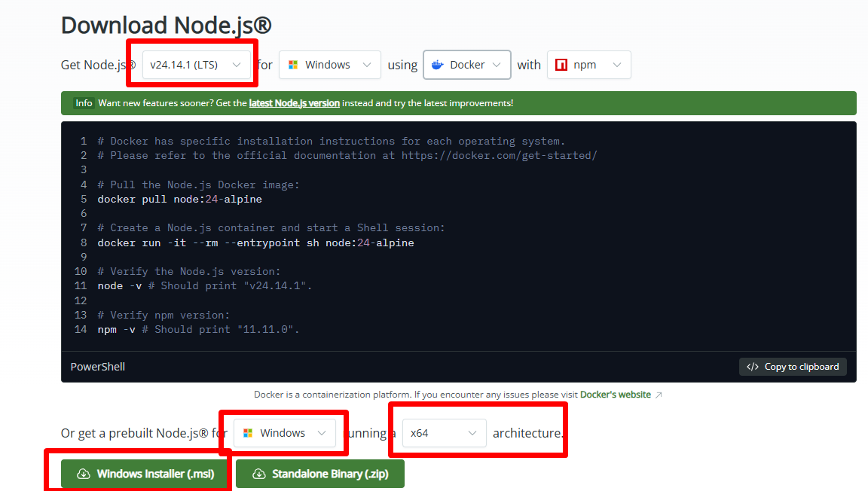Click the PowerShell label under the code

click(97, 367)
